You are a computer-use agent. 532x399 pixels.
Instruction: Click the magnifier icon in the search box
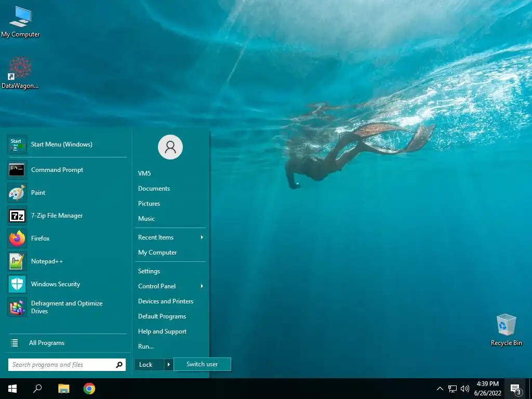click(119, 365)
